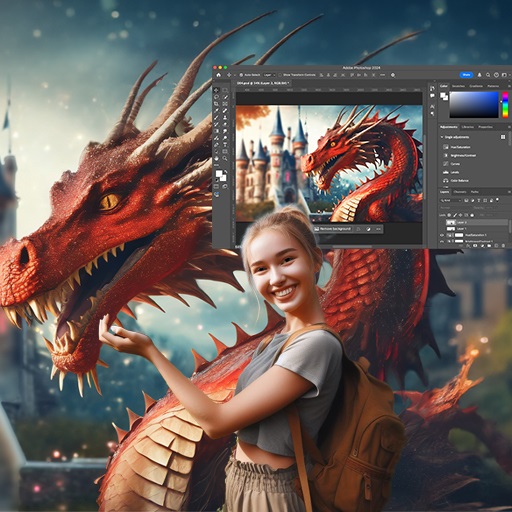Image resolution: width=512 pixels, height=512 pixels.
Task: Go to the Home screen icon
Action: [x=219, y=75]
